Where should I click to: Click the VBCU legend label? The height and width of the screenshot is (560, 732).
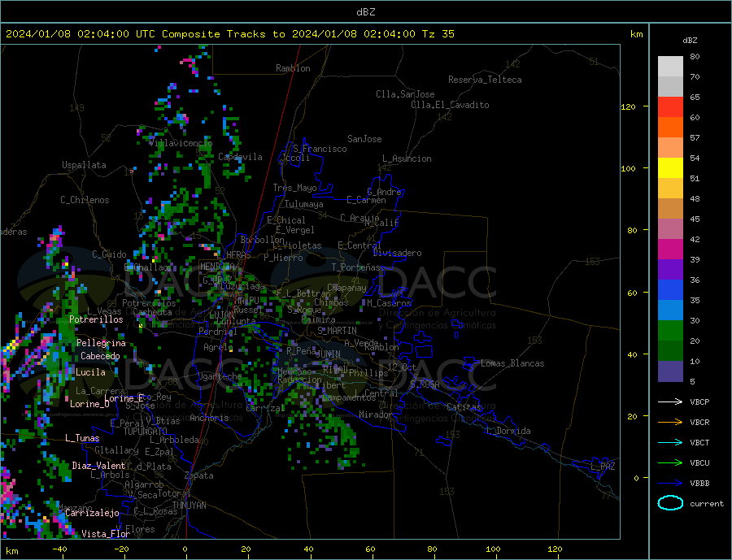pos(699,463)
